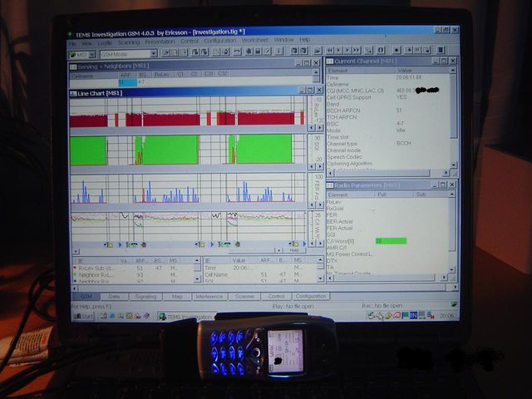The width and height of the screenshot is (532, 399).
Task: Click the status bar connection icon at far right
Action: point(454,304)
